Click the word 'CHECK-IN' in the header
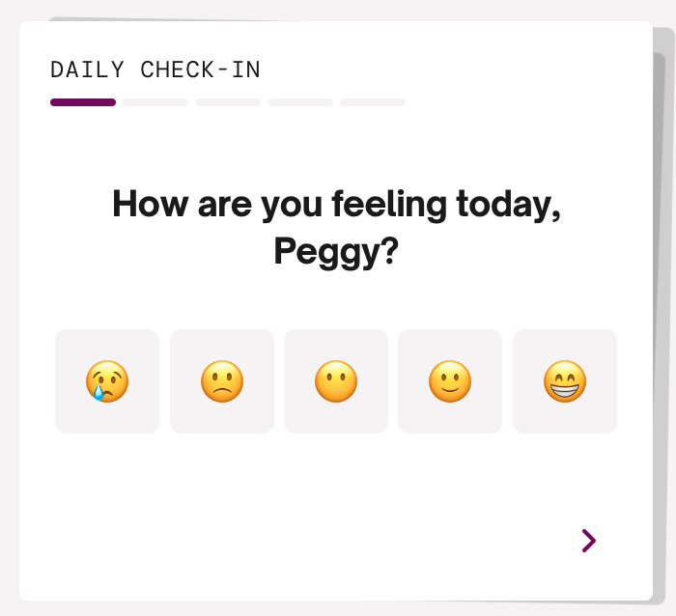This screenshot has height=616, width=676. [201, 70]
